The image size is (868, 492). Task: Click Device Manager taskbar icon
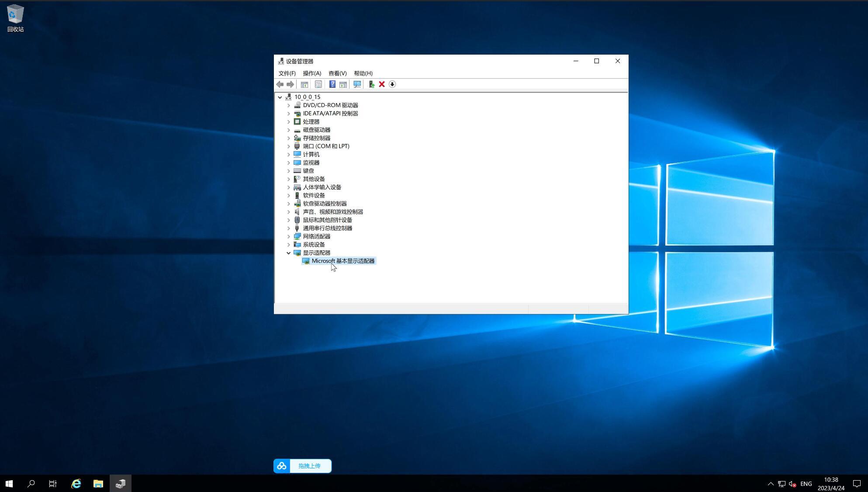click(x=121, y=484)
